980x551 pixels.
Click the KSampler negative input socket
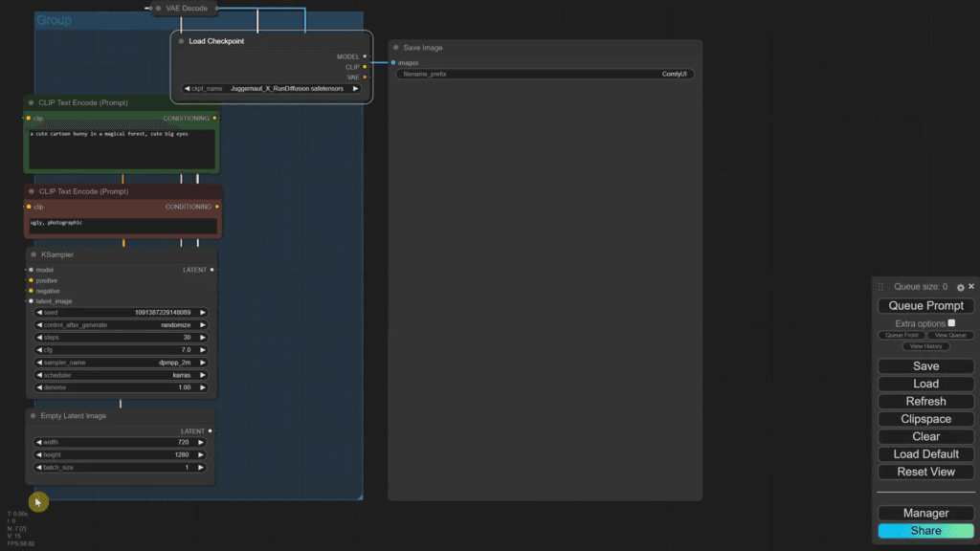[x=31, y=291]
